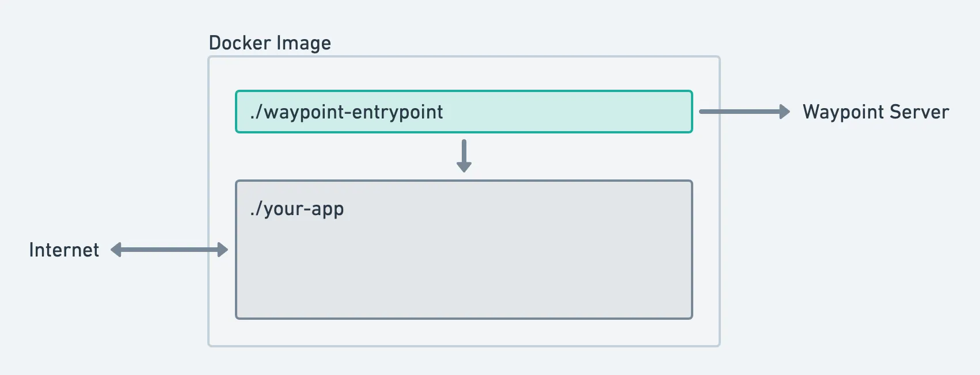980x375 pixels.
Task: Click the downward arrow below waypoint-entrypoint
Action: 464,155
